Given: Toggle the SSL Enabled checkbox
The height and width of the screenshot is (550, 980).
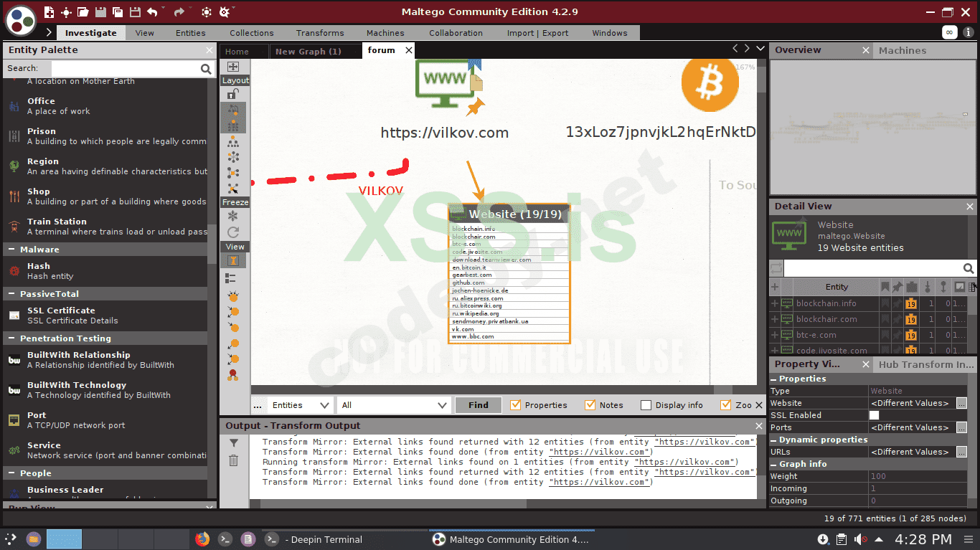Looking at the screenshot, I should [x=874, y=415].
